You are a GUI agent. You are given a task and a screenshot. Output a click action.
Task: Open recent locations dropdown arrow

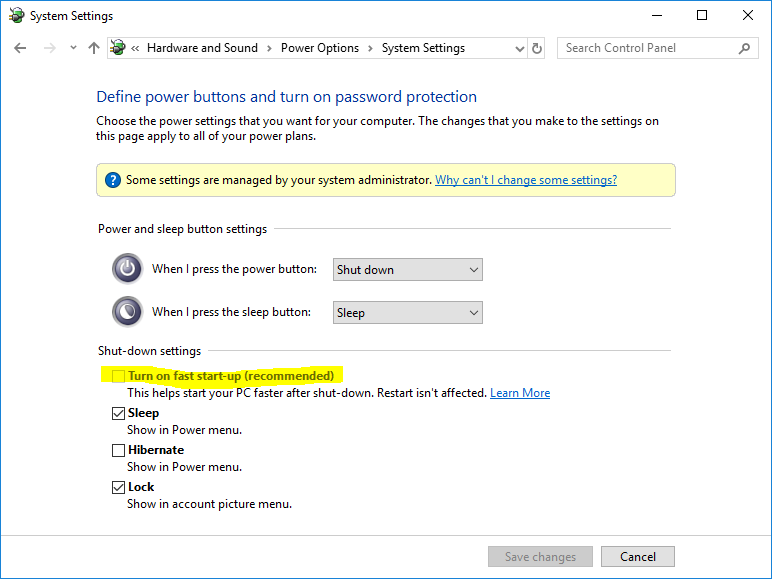click(72, 48)
